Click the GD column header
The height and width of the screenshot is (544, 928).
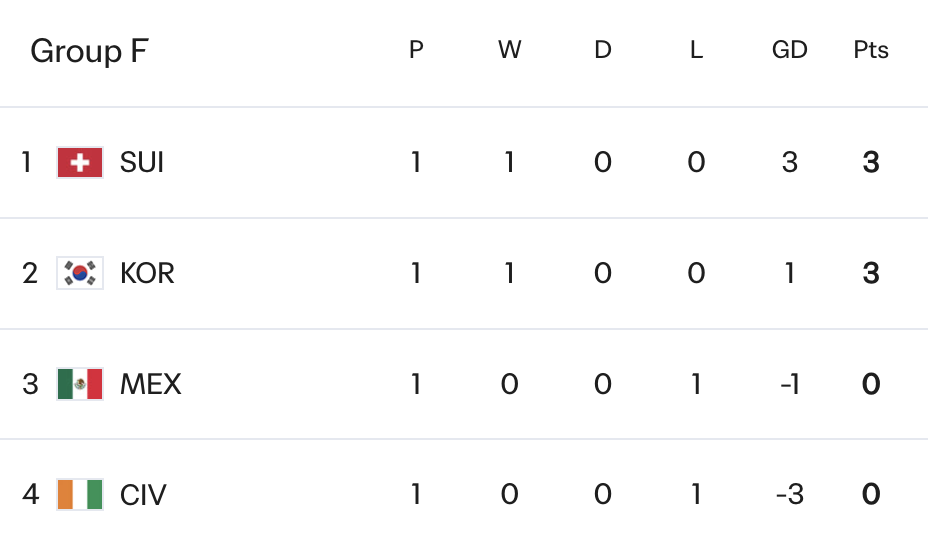click(789, 50)
